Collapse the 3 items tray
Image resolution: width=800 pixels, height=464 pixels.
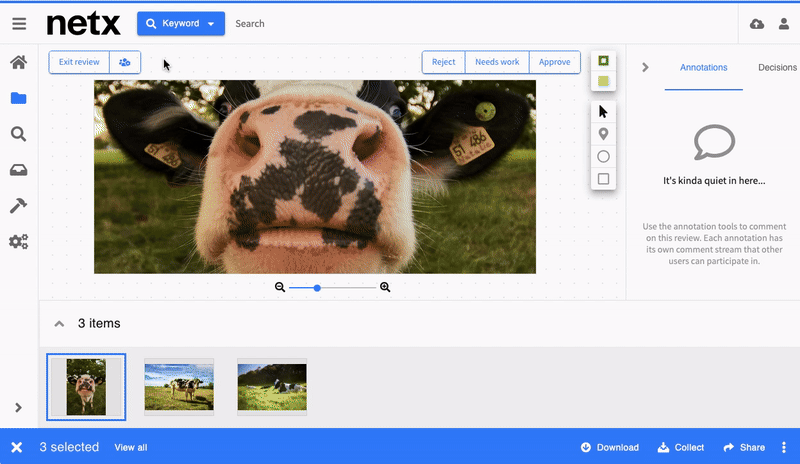click(59, 324)
